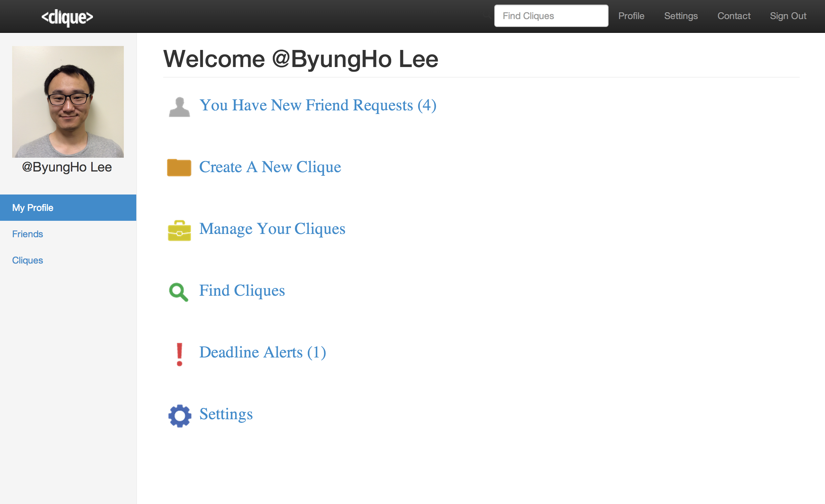This screenshot has width=825, height=504.
Task: Open the New Friend Requests (4) link
Action: coord(318,105)
